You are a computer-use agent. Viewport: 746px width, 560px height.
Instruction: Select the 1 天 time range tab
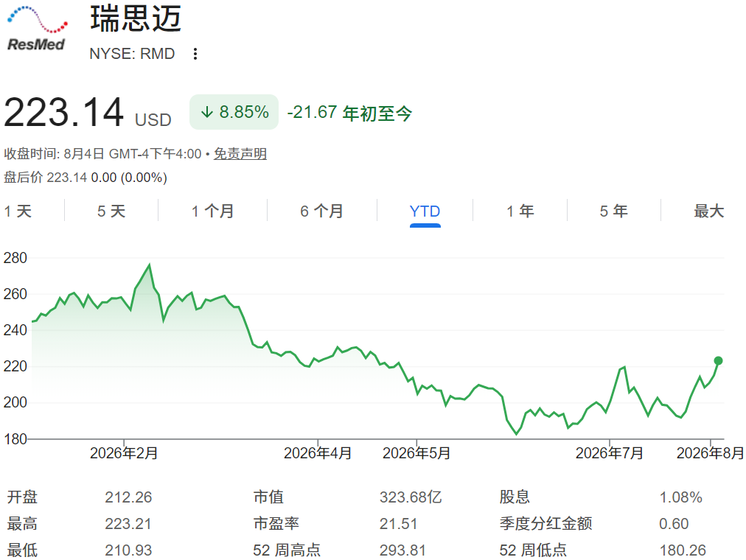tap(18, 211)
